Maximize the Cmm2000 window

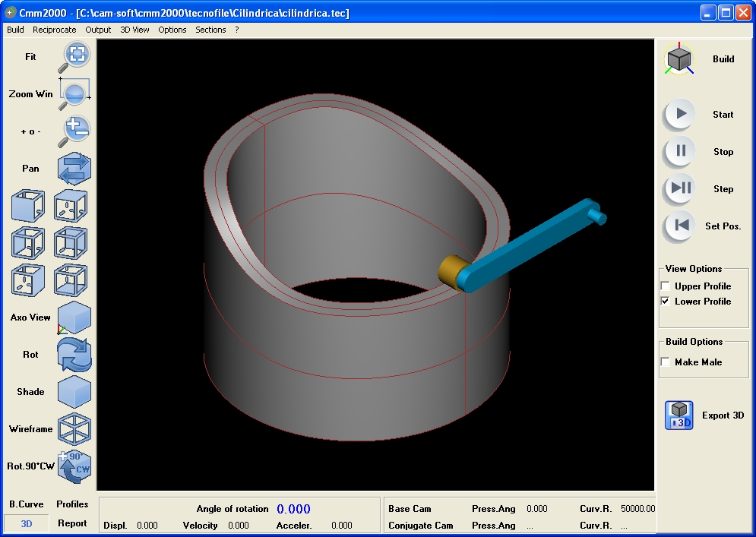[726, 13]
